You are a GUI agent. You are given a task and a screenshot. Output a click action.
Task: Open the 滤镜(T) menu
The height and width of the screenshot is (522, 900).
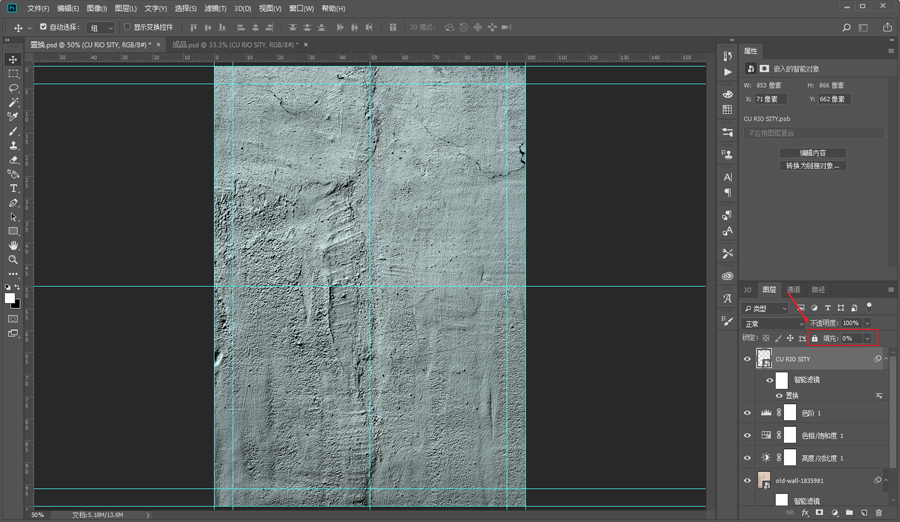(x=215, y=8)
